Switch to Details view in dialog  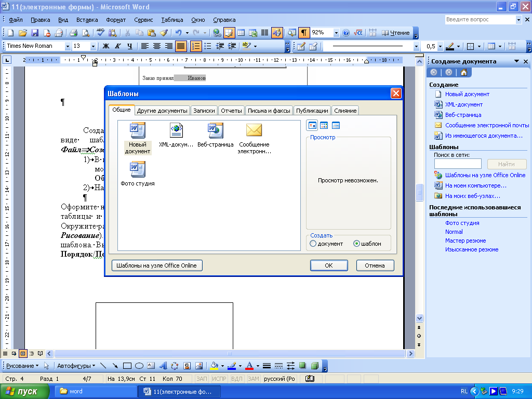[x=336, y=126]
